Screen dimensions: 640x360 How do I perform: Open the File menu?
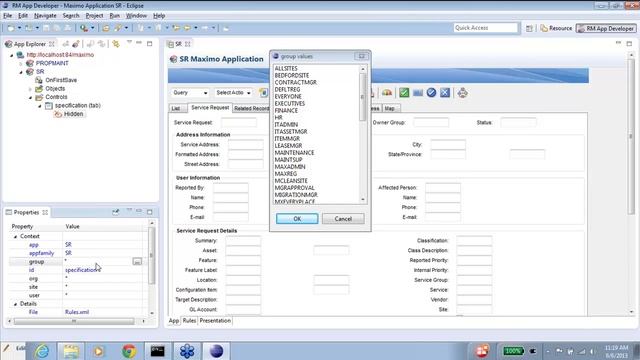pos(7,16)
